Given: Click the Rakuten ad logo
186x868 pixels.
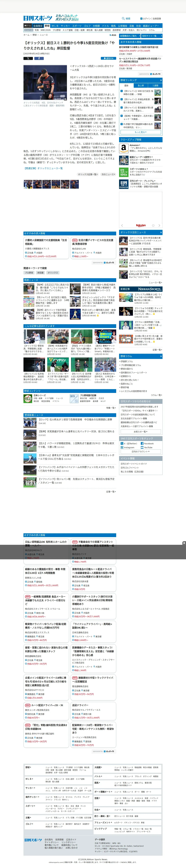Looking at the screenshot, I should (x=141, y=225).
